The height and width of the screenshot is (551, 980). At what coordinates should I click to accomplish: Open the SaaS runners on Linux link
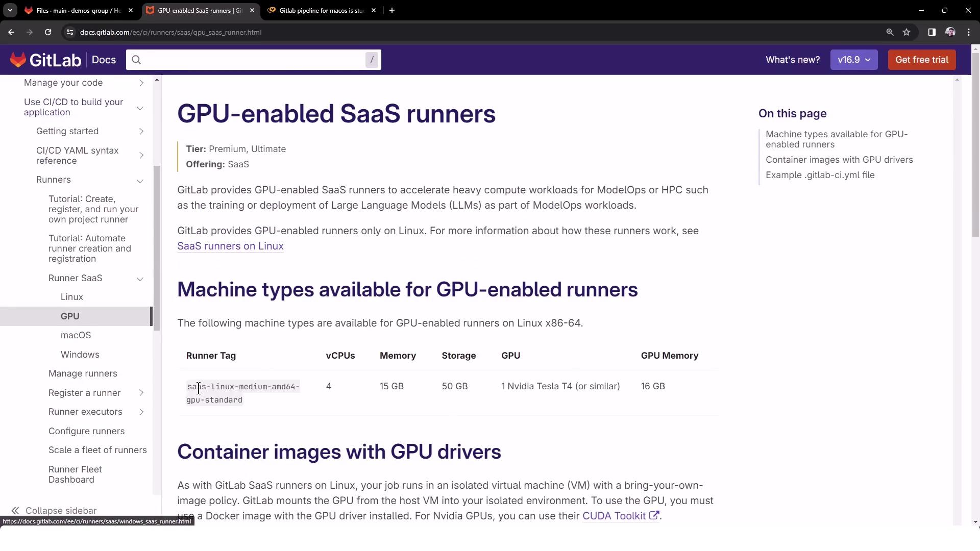(230, 246)
